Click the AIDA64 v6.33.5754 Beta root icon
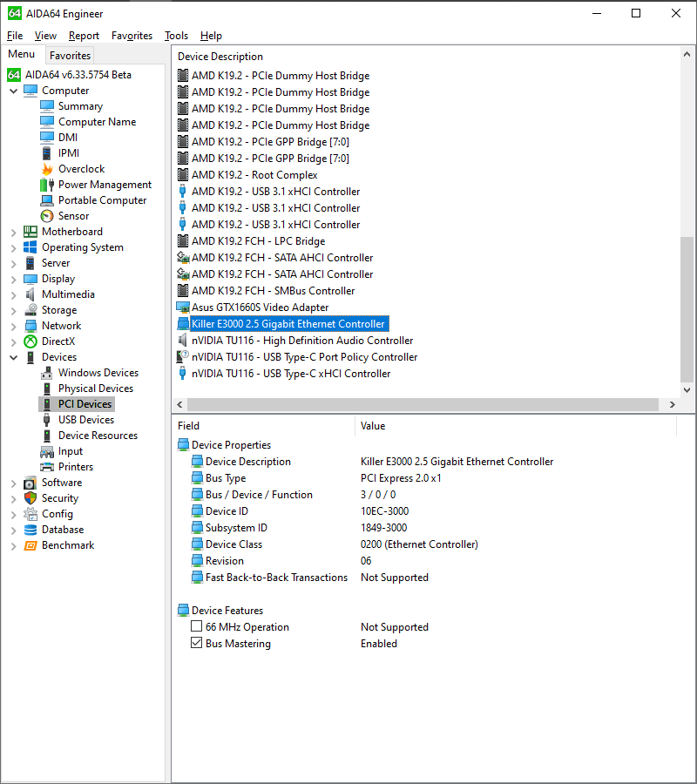 click(x=14, y=75)
